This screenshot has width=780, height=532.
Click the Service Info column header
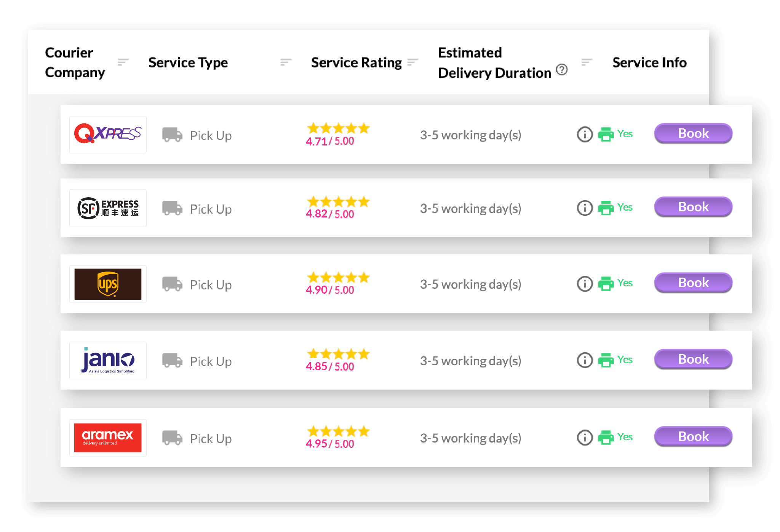[649, 62]
